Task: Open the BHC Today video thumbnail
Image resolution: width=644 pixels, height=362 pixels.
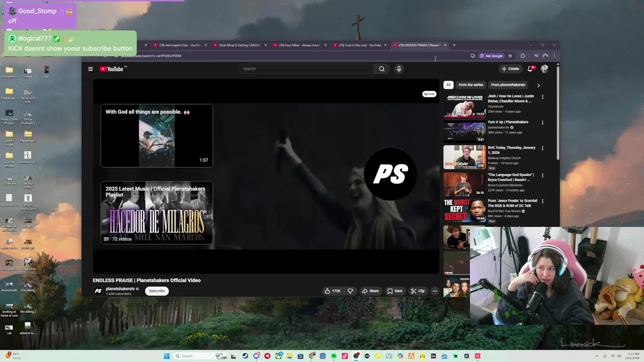Action: tap(464, 157)
